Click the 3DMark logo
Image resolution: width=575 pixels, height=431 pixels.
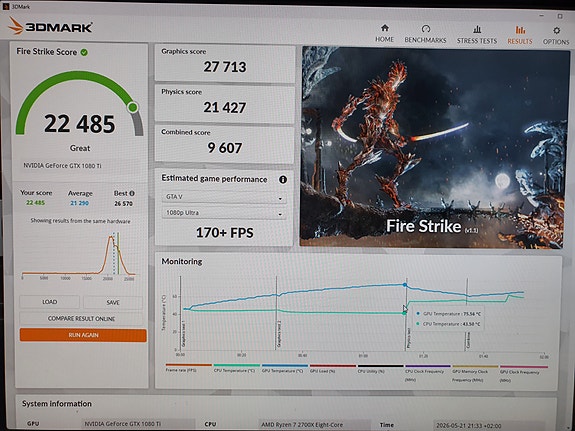50,26
